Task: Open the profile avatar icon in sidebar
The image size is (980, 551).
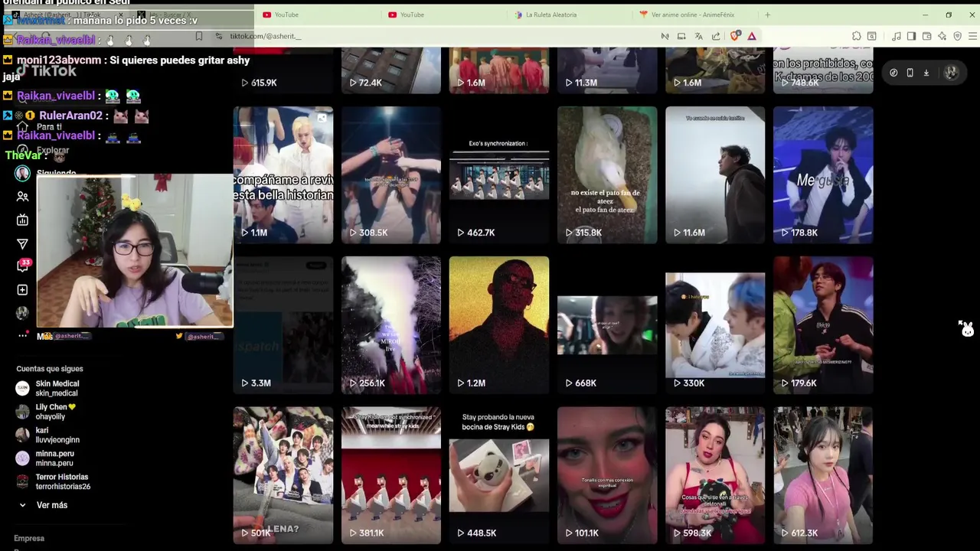Action: tap(22, 313)
